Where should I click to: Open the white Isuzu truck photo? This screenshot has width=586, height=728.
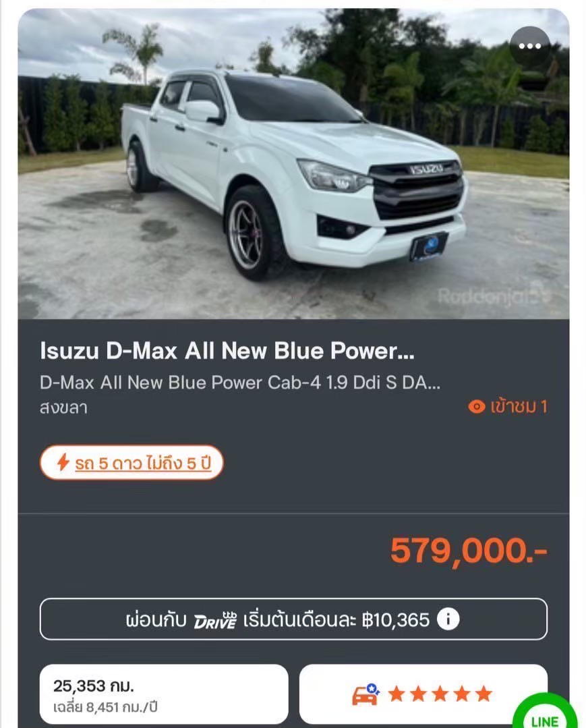(x=293, y=164)
